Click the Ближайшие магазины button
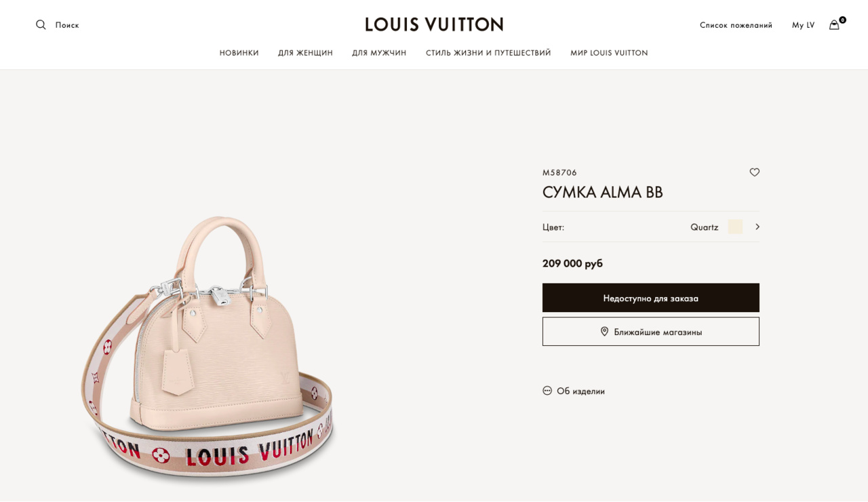This screenshot has width=868, height=502. pos(651,332)
